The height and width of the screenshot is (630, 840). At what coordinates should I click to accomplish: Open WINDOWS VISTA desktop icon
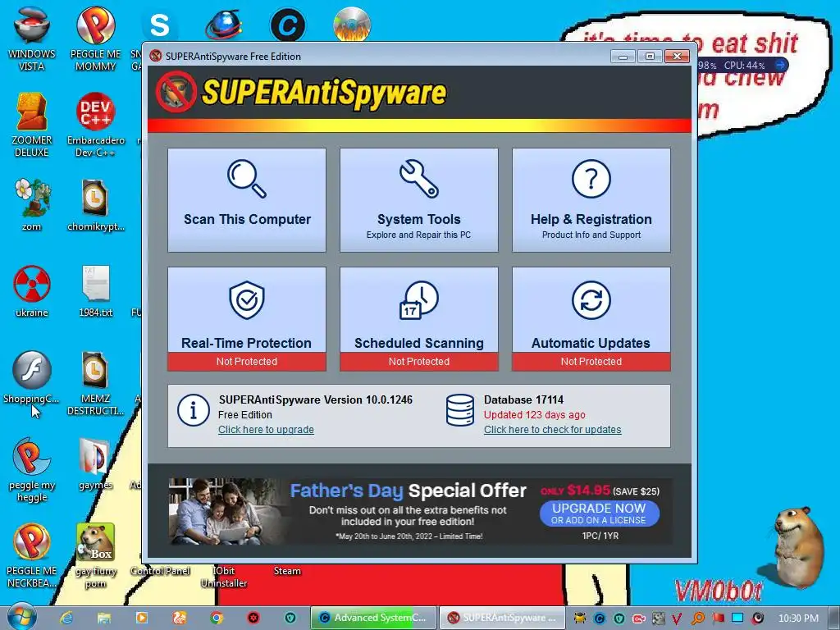[x=32, y=39]
